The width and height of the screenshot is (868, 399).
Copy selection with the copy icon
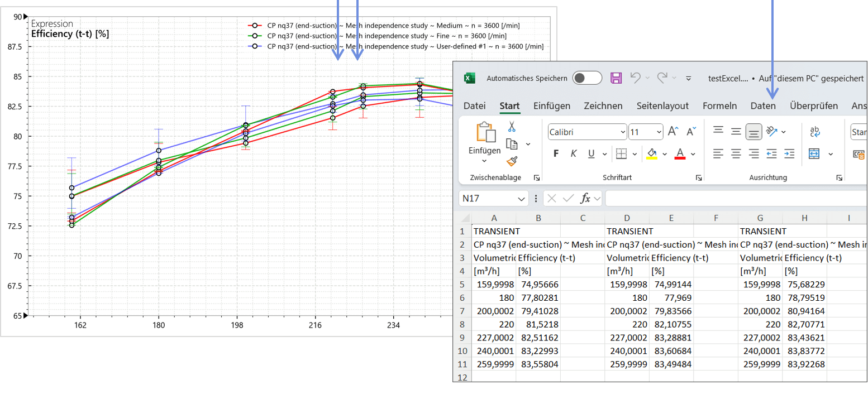pyautogui.click(x=511, y=144)
